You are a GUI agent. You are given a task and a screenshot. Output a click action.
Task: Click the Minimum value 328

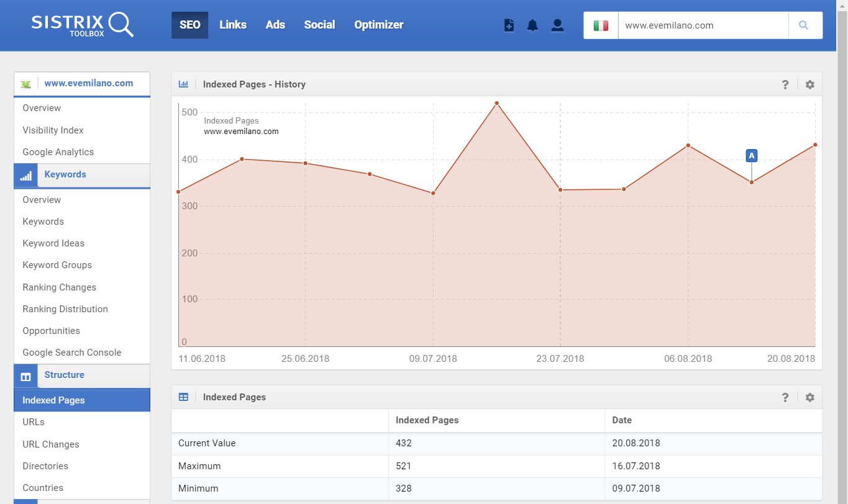pyautogui.click(x=404, y=488)
